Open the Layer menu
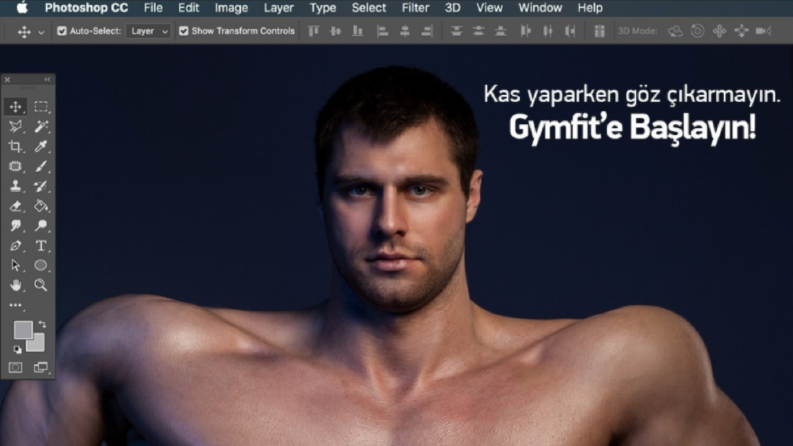The image size is (793, 446). (279, 8)
